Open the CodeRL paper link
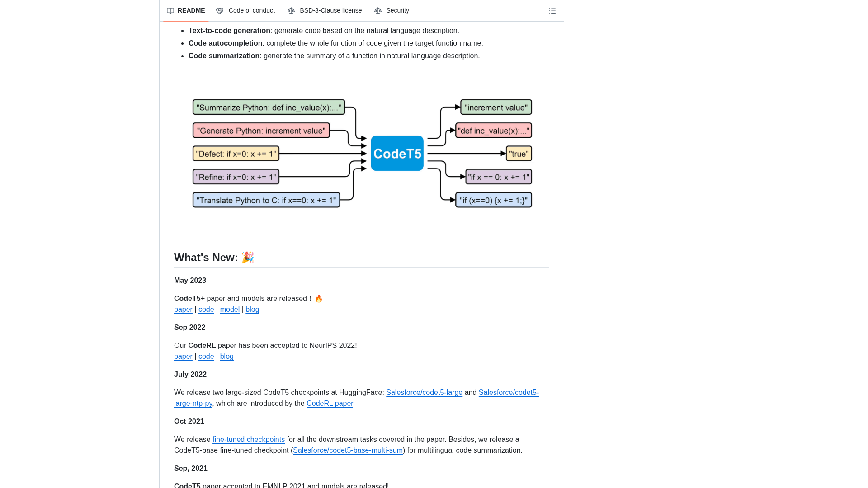The image size is (868, 488). click(330, 404)
